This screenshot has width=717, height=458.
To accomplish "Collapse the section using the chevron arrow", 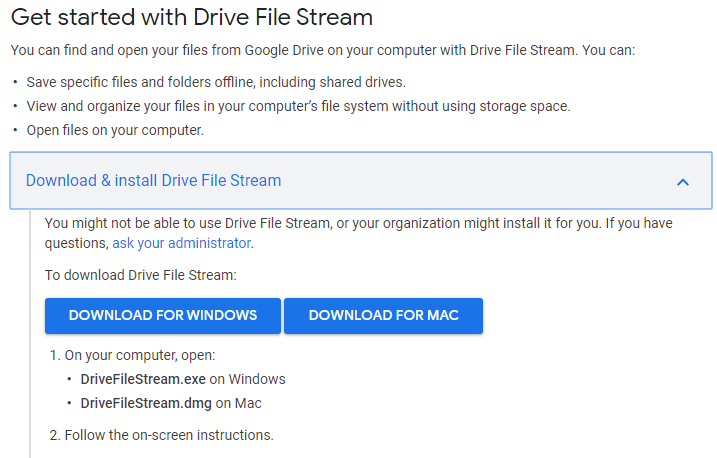I will (x=683, y=182).
